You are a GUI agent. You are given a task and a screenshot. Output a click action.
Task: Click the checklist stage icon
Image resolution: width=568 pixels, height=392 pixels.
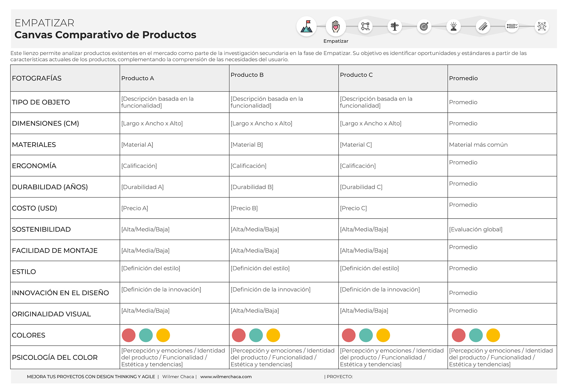(512, 26)
